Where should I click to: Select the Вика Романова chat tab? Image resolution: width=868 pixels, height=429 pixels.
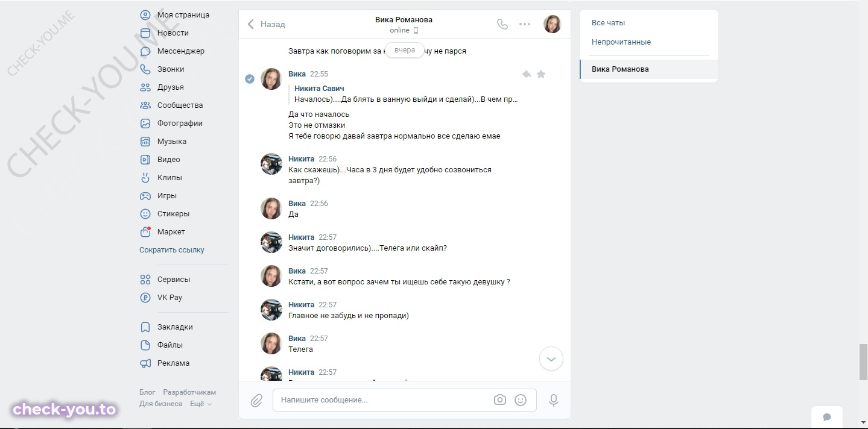(x=649, y=69)
